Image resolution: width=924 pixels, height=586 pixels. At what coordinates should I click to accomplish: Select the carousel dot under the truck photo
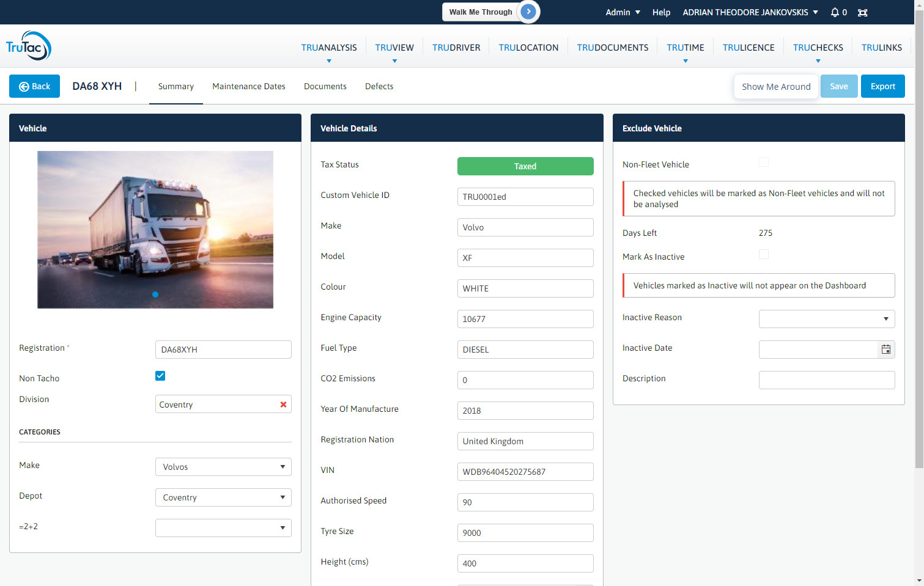click(155, 294)
